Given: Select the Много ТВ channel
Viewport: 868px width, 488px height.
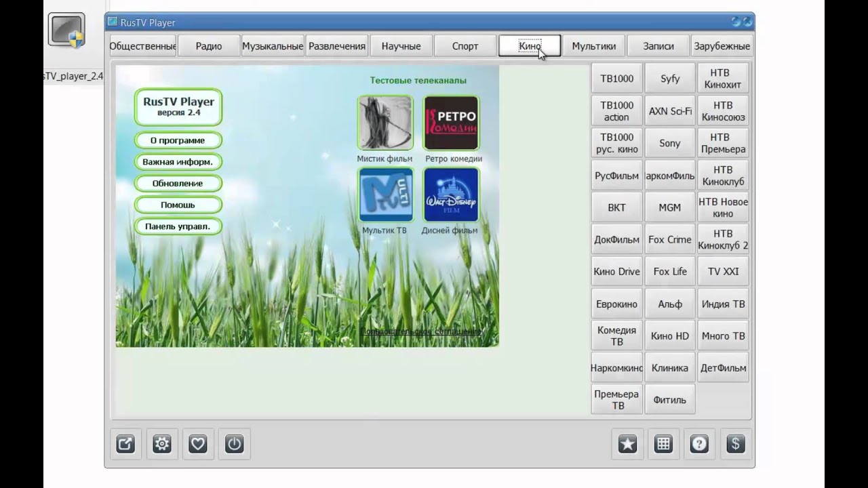Looking at the screenshot, I should (724, 335).
